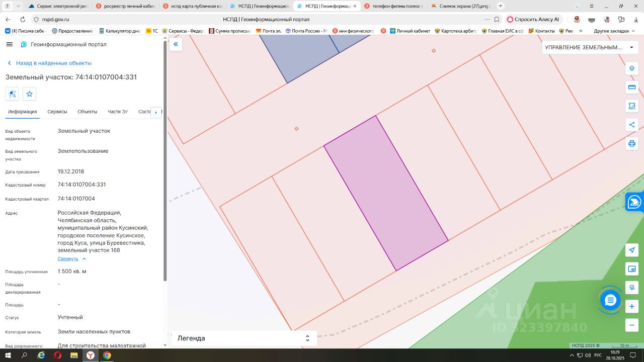Zoom in on the map
The width and height of the screenshot is (644, 362).
click(x=632, y=306)
